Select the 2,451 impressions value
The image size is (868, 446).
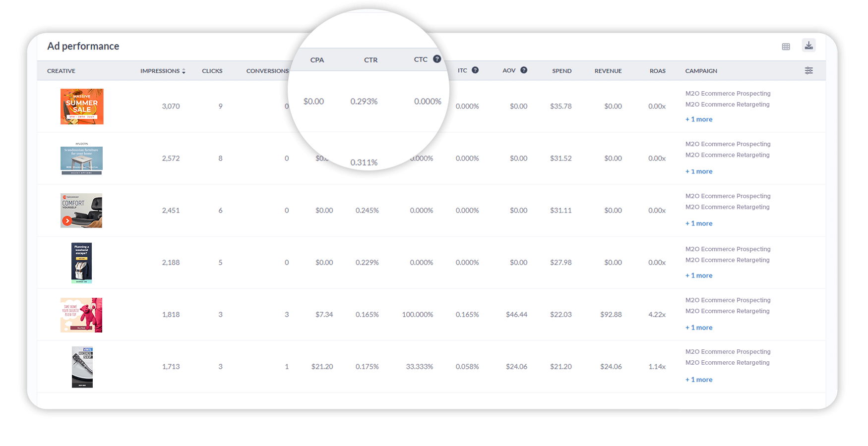point(171,210)
